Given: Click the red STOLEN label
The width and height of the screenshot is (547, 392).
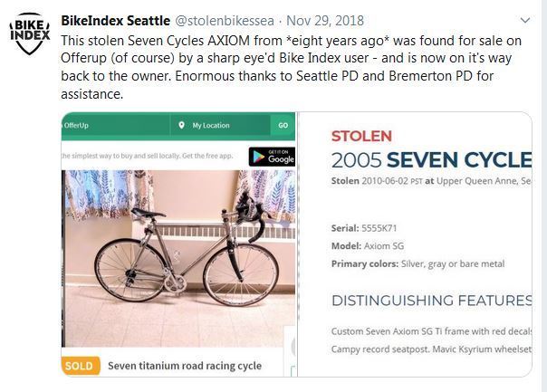Looking at the screenshot, I should coord(361,137).
